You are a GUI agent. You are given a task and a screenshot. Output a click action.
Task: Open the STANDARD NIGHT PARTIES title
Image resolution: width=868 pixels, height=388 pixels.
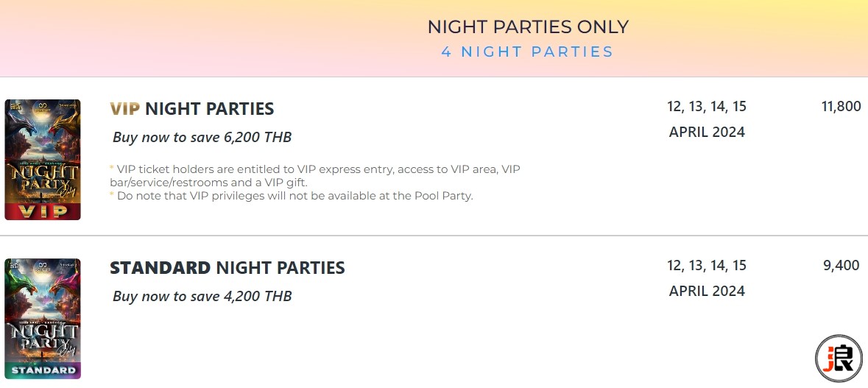(227, 268)
